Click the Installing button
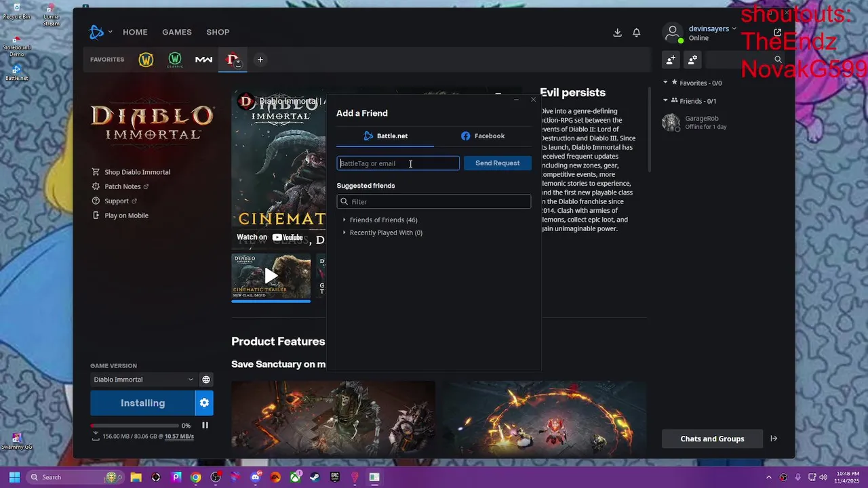868x488 pixels. pos(142,403)
